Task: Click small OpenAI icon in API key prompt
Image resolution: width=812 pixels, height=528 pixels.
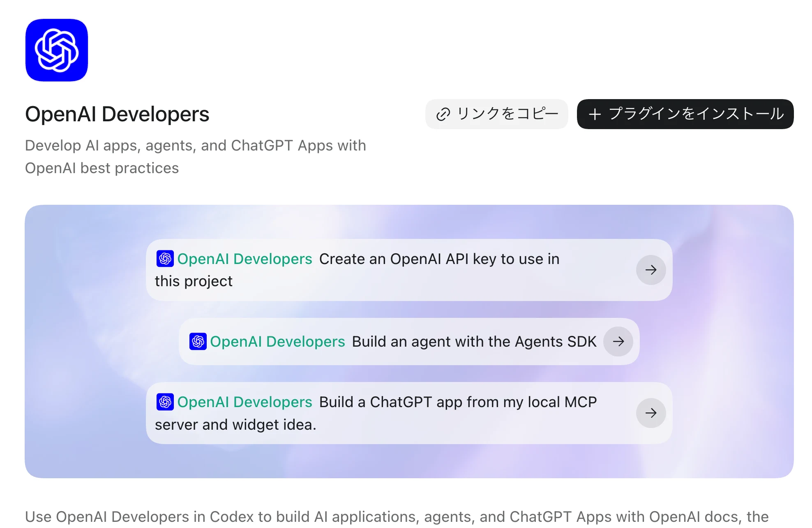Action: pos(165,259)
